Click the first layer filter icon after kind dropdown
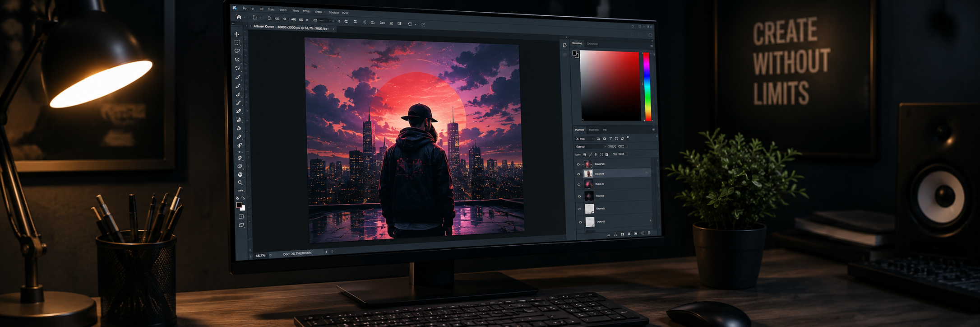Image resolution: width=980 pixels, height=327 pixels. click(x=598, y=139)
